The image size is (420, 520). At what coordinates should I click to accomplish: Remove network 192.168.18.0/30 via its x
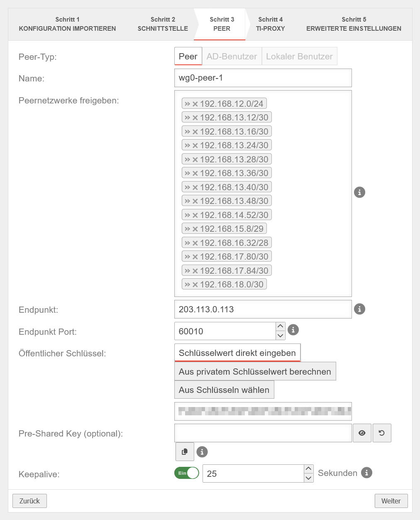point(195,285)
